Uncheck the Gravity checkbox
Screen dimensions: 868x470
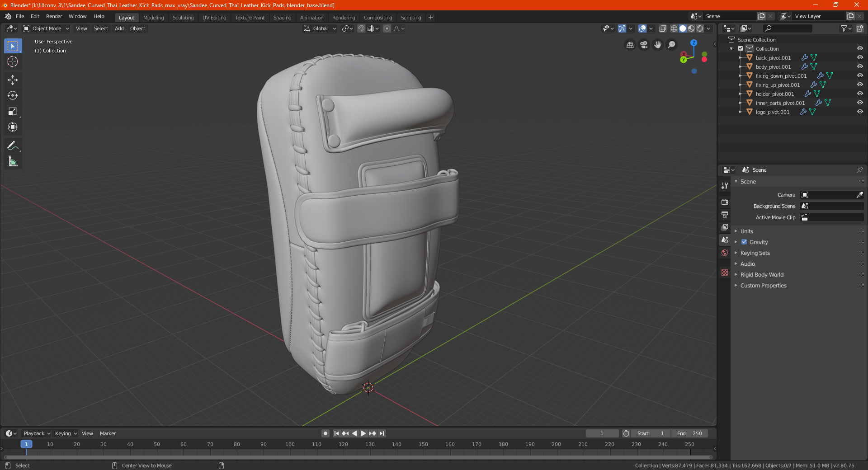coord(744,242)
